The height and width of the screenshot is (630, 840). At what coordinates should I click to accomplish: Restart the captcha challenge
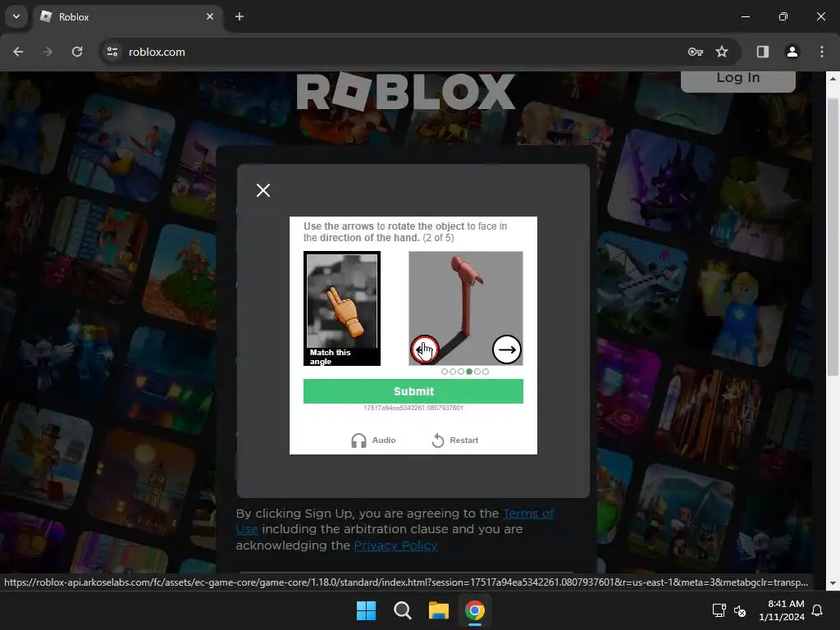point(454,441)
